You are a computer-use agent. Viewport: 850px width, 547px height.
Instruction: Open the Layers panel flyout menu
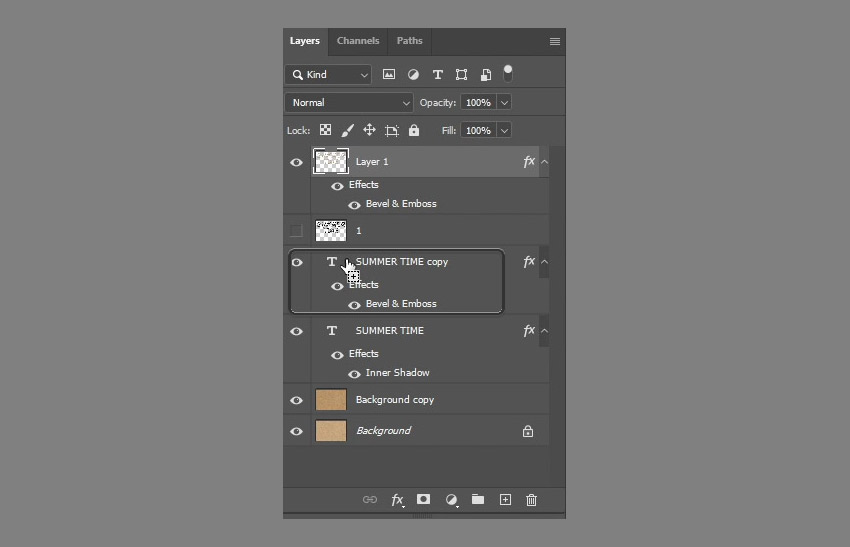tap(555, 42)
